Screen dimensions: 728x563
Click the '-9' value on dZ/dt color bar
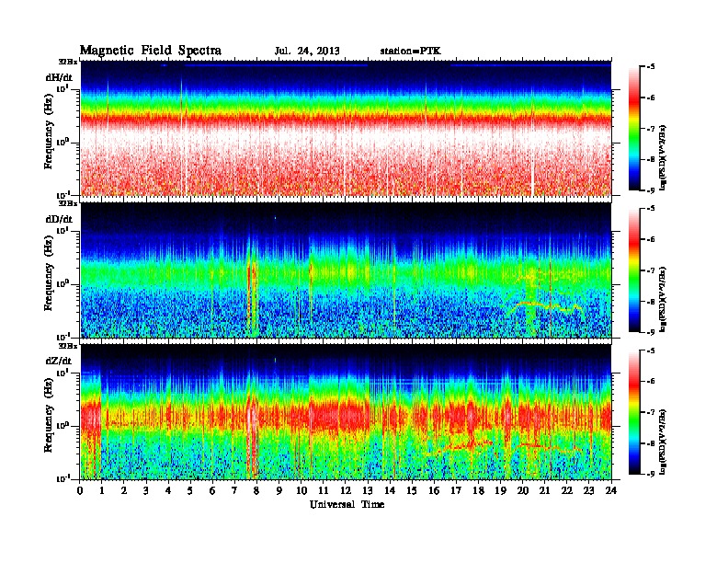click(652, 474)
